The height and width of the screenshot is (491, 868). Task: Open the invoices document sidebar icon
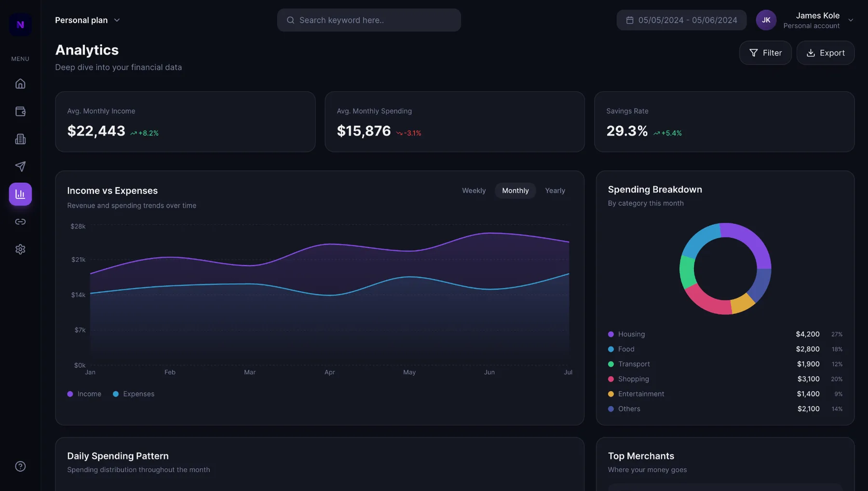[20, 139]
